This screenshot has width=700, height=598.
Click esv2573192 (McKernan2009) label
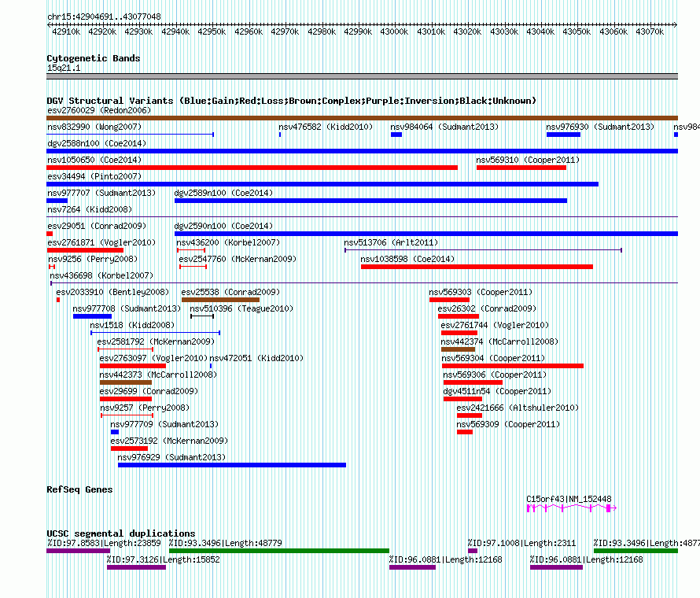click(x=169, y=441)
